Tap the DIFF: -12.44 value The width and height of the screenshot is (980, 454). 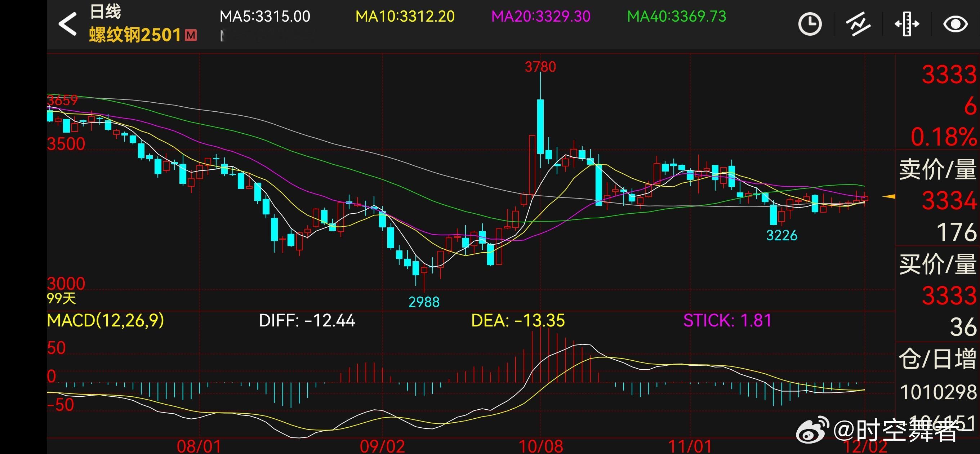307,320
